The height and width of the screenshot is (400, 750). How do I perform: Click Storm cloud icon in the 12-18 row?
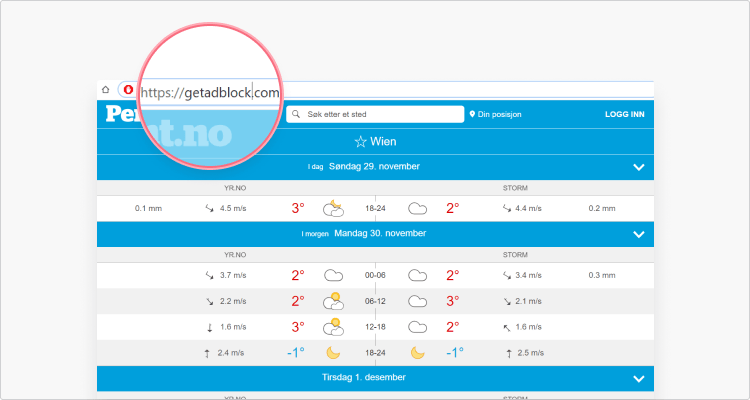coord(417,327)
